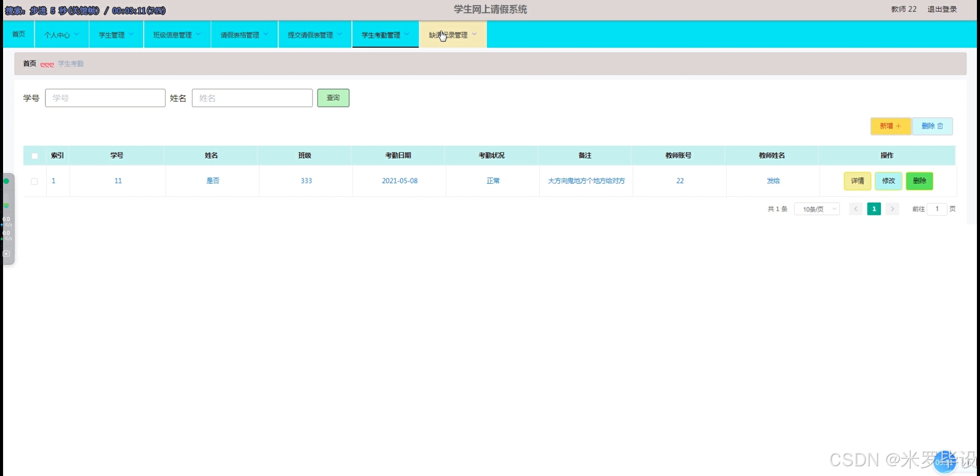This screenshot has height=476, width=980.
Task: Open the 首页 menu item
Action: coord(18,34)
